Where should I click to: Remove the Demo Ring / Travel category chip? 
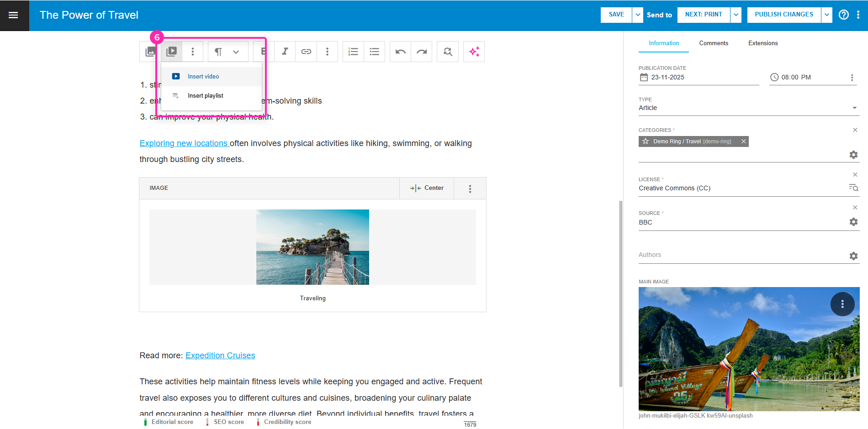744,141
